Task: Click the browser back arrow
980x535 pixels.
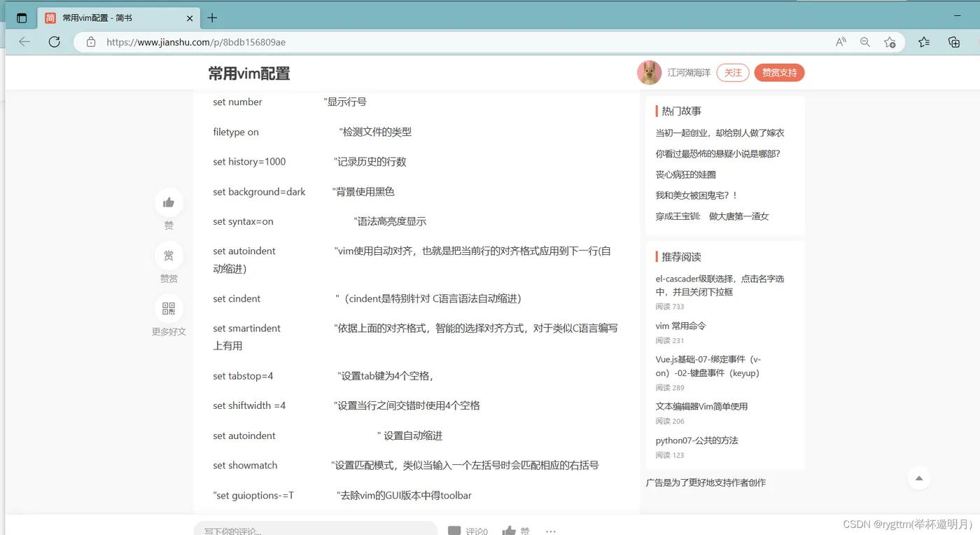Action: 24,42
